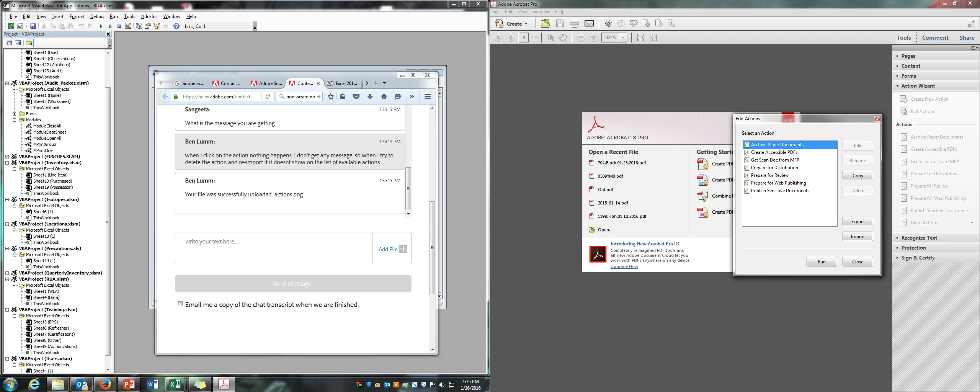980x392 pixels.
Task: Click Windows Start orb
Action: [x=10, y=384]
